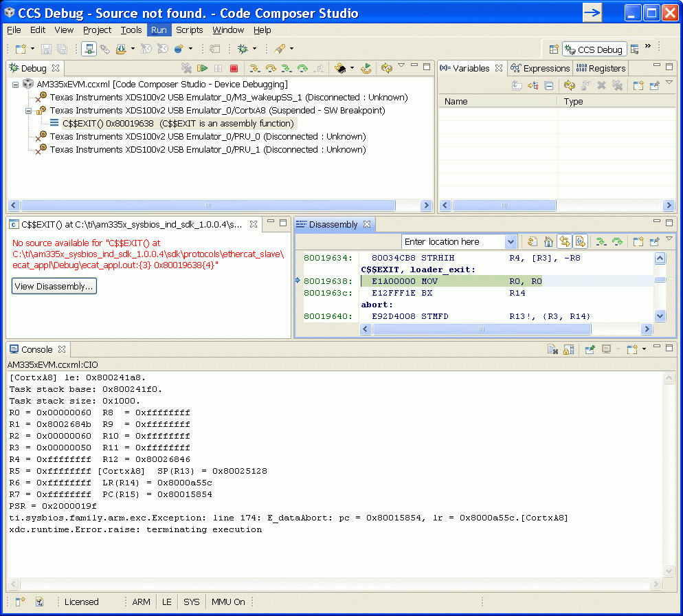Screen dimensions: 683x616
Task: Click the View Disassembly... button
Action: [x=54, y=286]
